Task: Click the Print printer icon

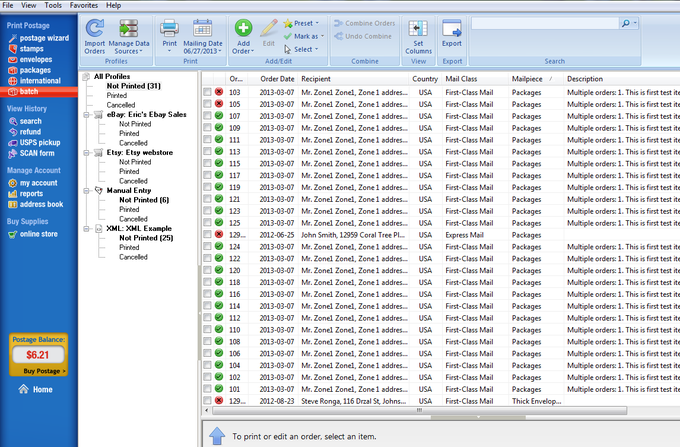Action: [169, 27]
